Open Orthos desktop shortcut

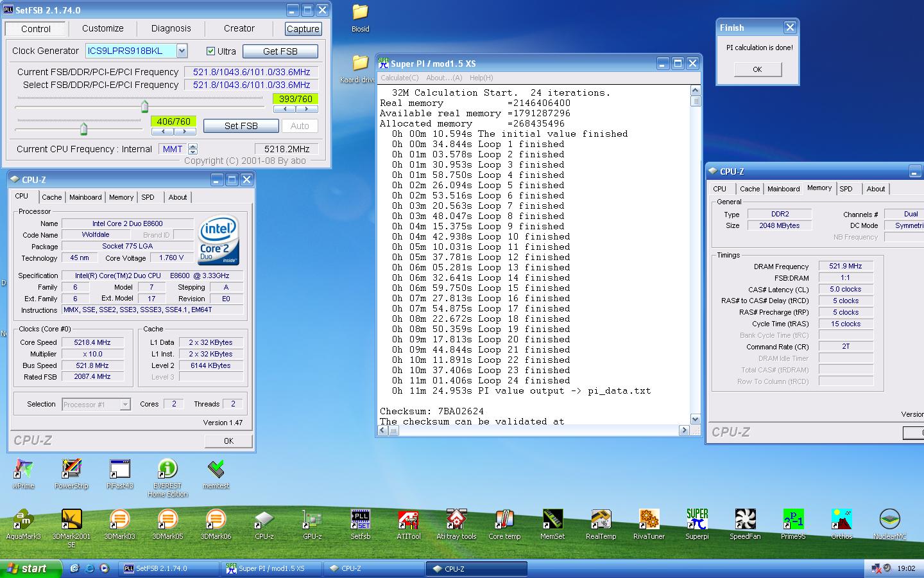point(841,525)
